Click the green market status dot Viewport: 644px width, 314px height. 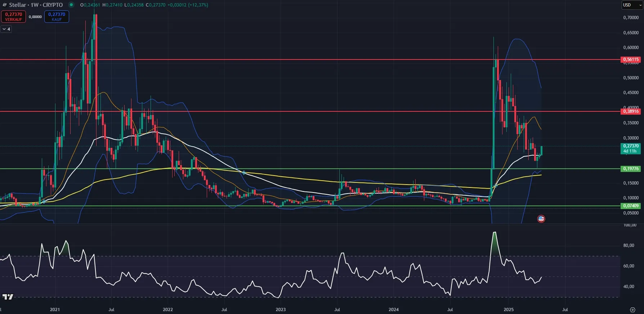coord(71,5)
